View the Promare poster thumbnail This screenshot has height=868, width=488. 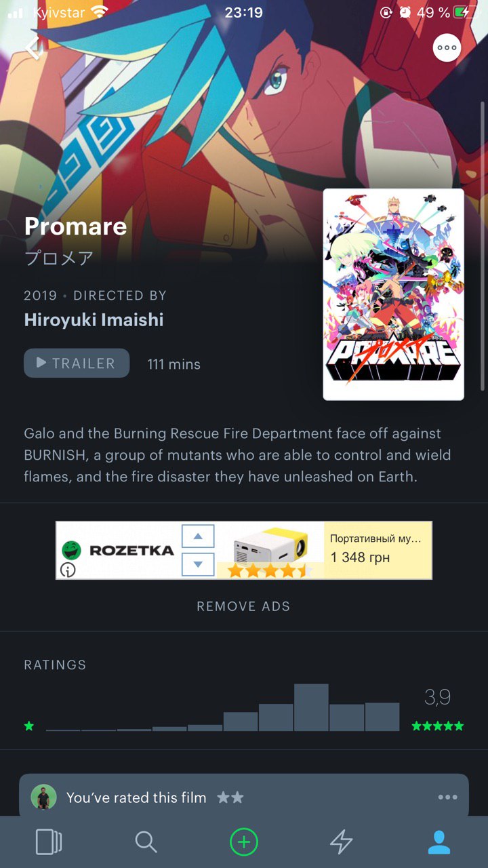pos(394,294)
